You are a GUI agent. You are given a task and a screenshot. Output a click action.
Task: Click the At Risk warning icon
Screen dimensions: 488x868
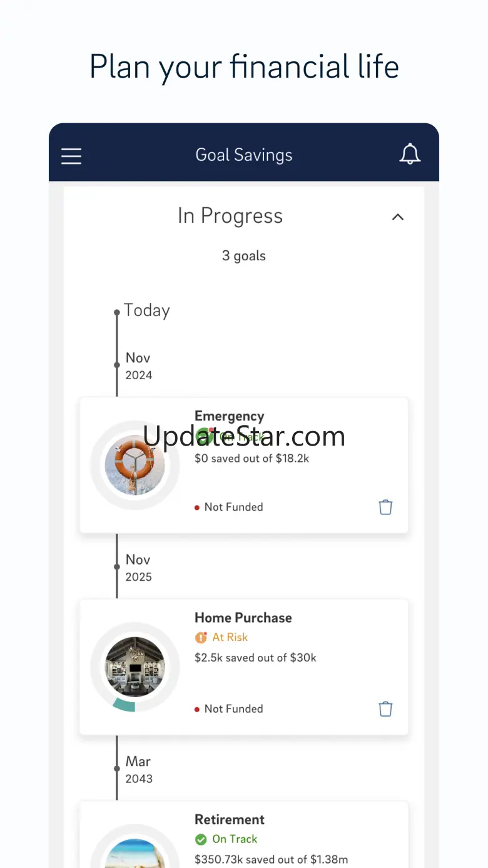[201, 638]
